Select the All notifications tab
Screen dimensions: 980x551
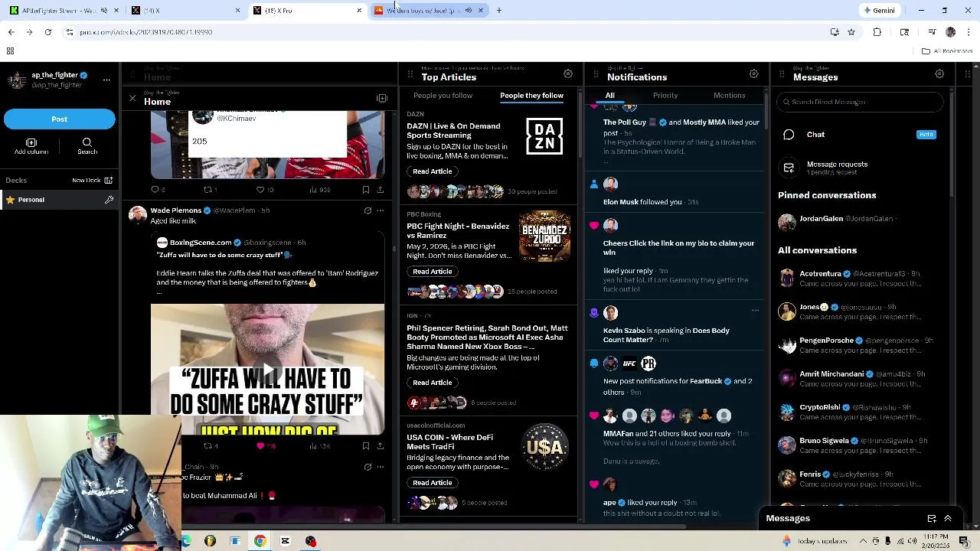point(609,96)
